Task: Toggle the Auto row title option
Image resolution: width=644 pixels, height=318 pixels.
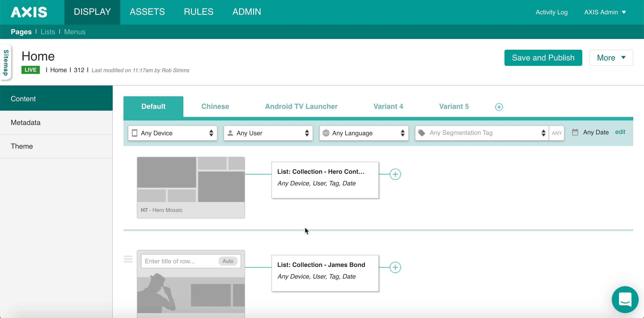Action: tap(228, 261)
